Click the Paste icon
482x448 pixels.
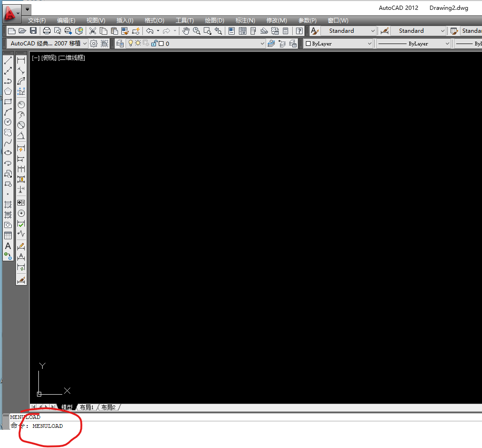114,31
